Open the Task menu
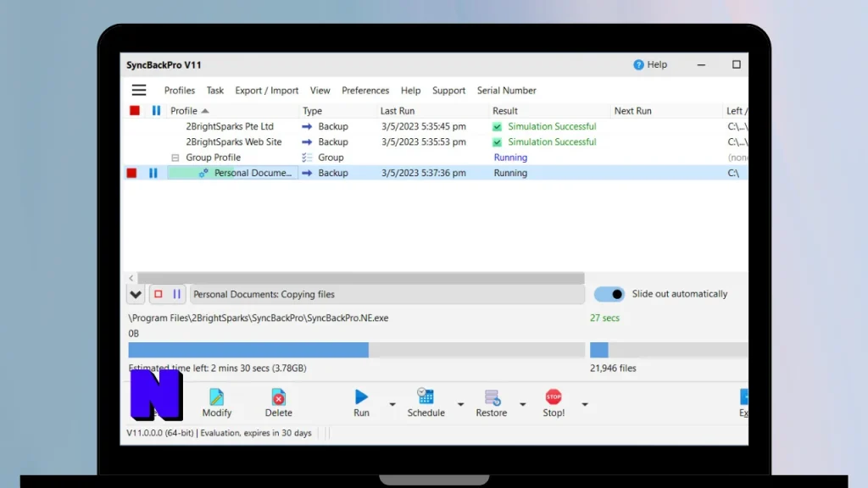This screenshot has height=488, width=868. 214,90
